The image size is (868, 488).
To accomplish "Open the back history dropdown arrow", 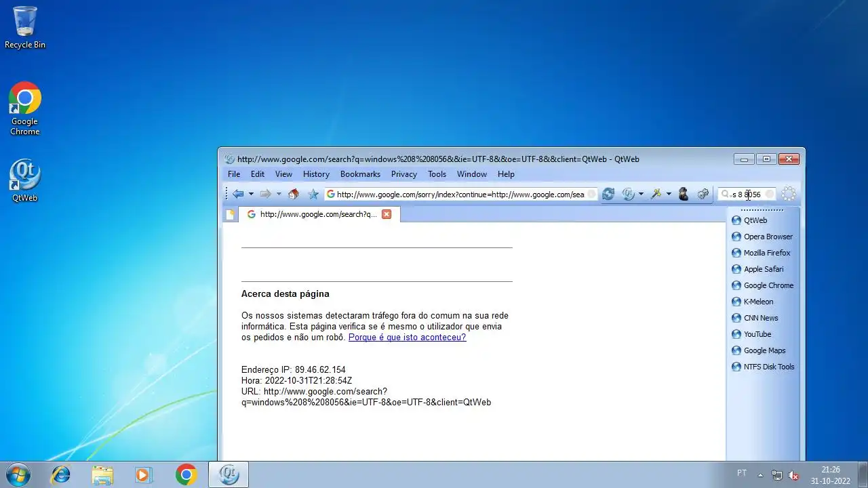I will coord(251,194).
